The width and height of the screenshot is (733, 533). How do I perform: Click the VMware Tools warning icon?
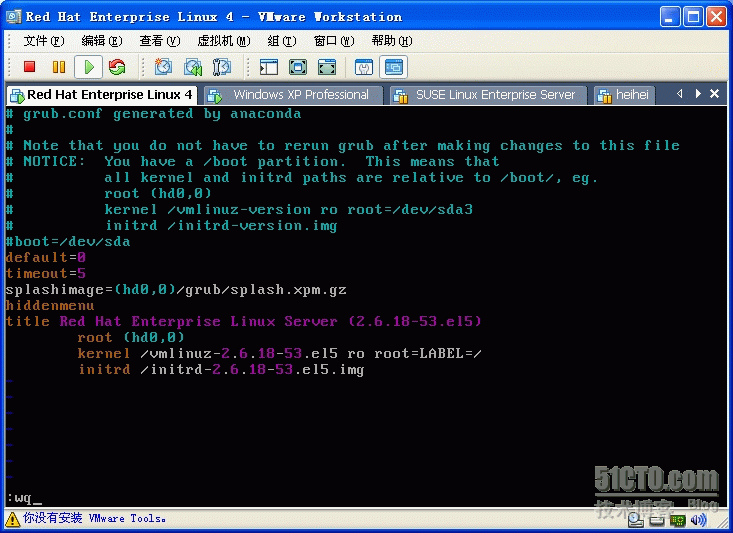tap(12, 519)
